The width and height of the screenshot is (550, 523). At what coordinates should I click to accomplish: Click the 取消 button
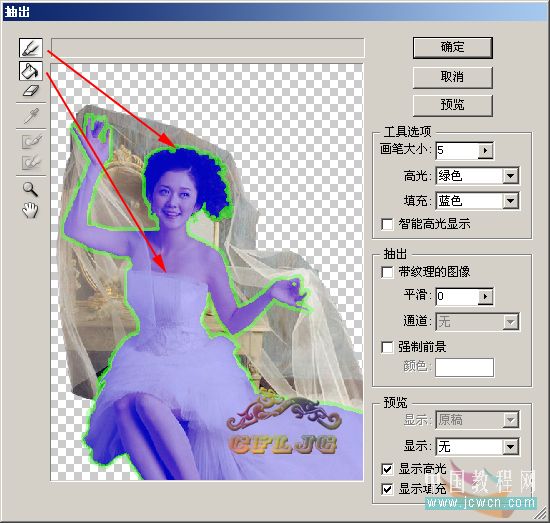[452, 78]
